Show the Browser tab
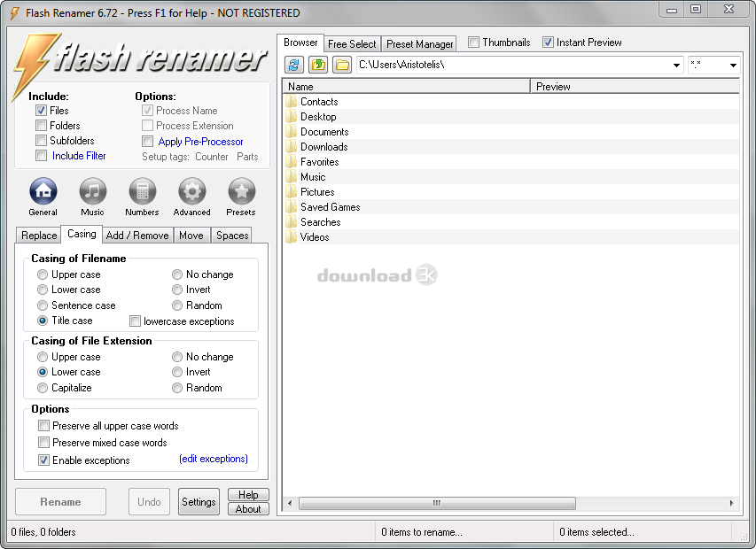 (x=300, y=43)
